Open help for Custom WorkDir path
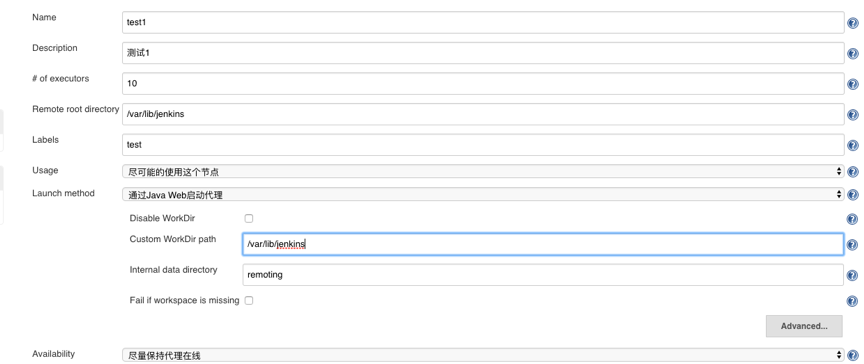The image size is (864, 364). coord(852,245)
